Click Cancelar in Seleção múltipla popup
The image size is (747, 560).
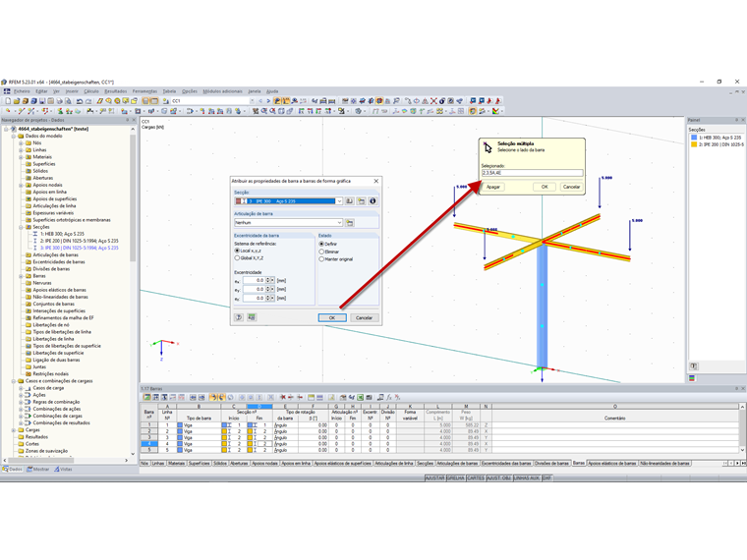coord(571,187)
